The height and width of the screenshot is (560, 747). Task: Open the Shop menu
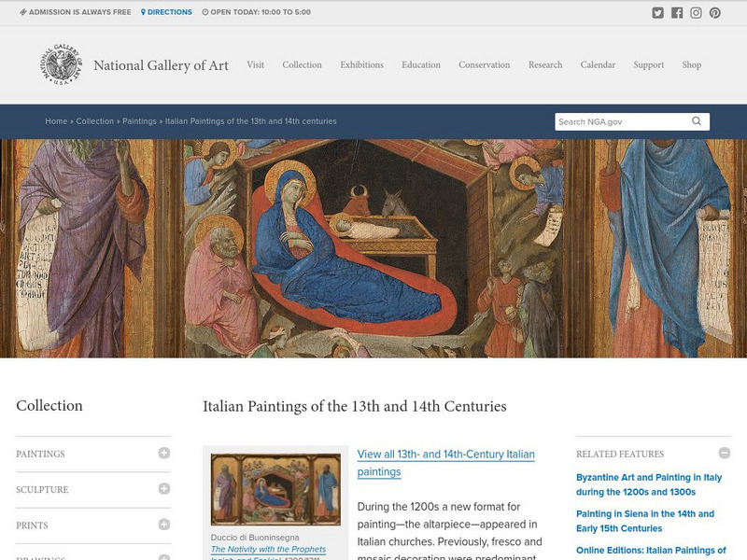[691, 64]
